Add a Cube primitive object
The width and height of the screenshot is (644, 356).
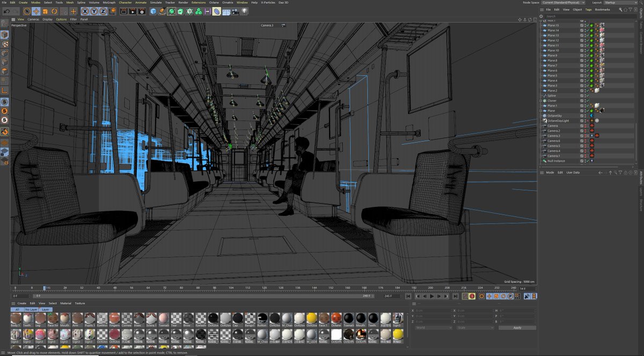click(x=153, y=11)
